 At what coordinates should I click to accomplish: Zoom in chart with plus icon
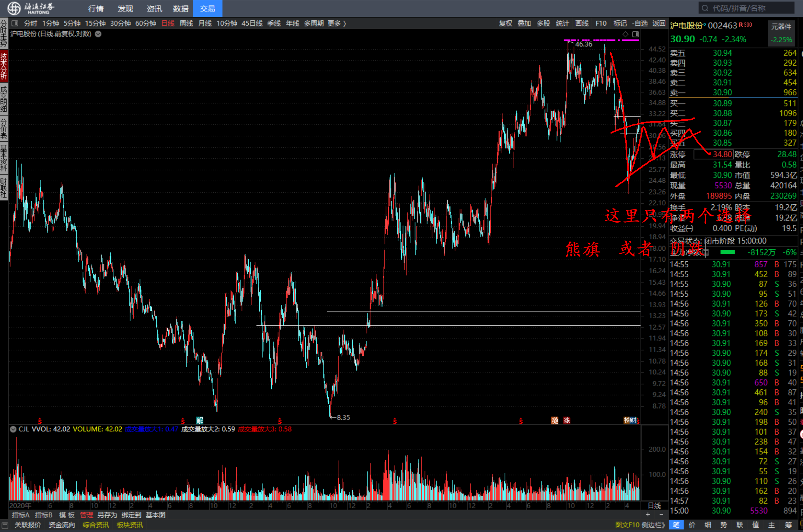click(648, 514)
